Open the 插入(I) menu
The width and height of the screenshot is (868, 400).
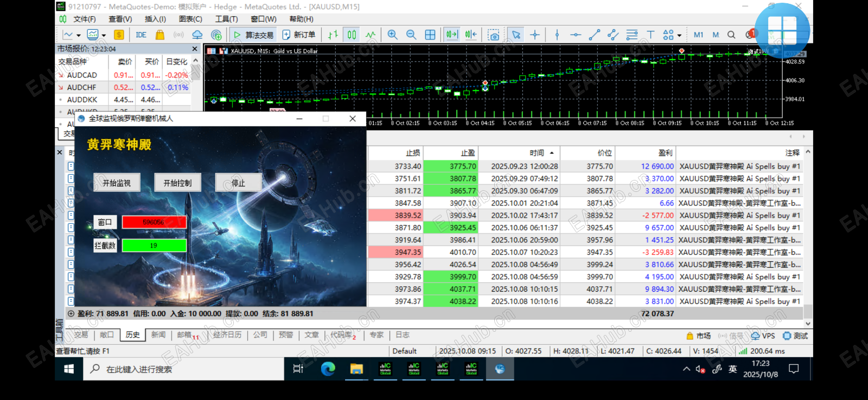click(x=155, y=19)
